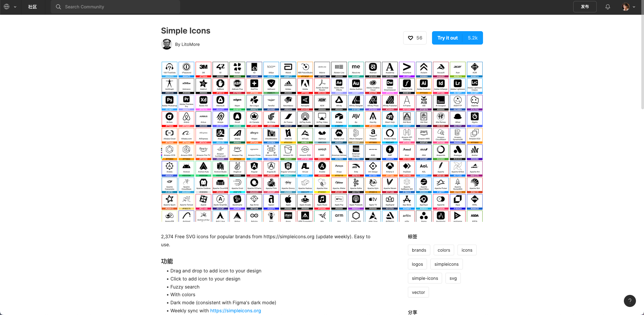This screenshot has height=315, width=644.
Task: Select the simple-icons tag
Action: pyautogui.click(x=425, y=278)
